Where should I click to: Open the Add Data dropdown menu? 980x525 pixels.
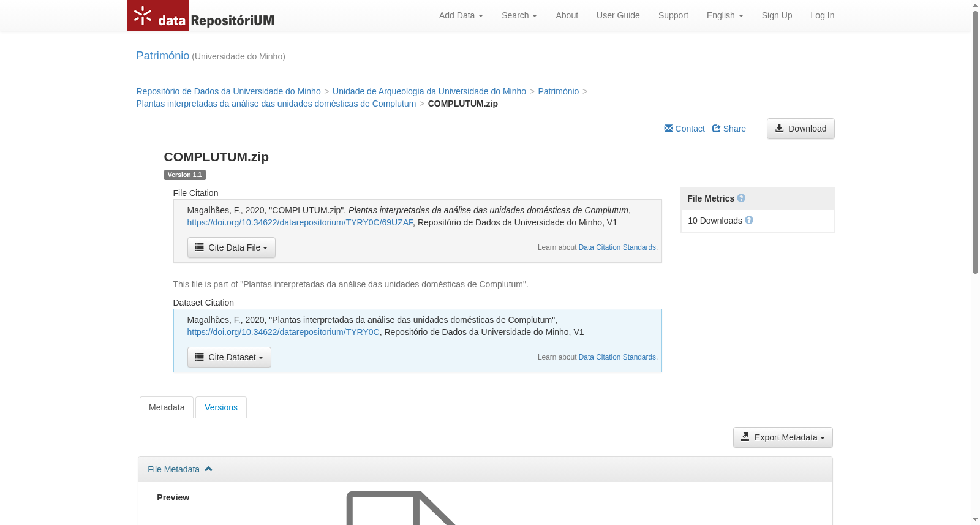point(461,15)
